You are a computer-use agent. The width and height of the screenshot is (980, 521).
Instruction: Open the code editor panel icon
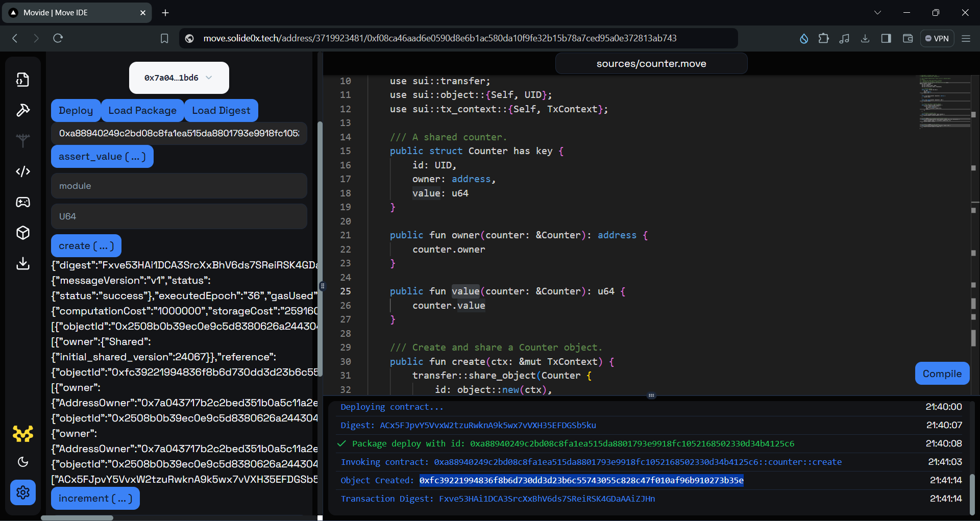pos(22,171)
